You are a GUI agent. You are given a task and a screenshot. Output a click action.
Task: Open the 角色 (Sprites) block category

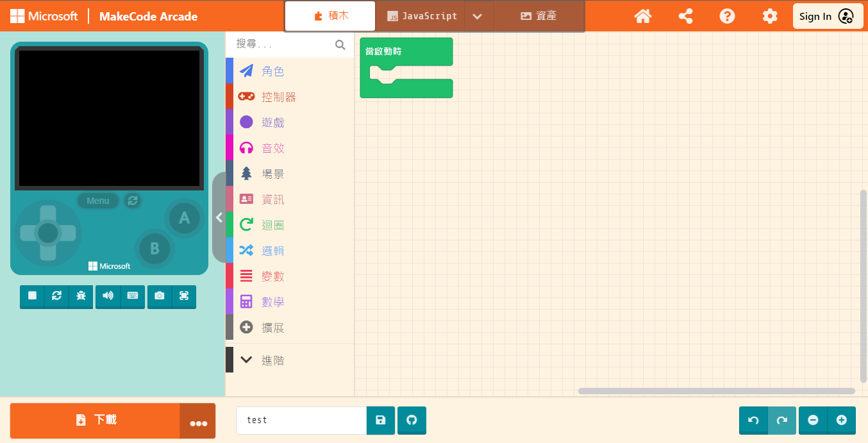(290, 71)
